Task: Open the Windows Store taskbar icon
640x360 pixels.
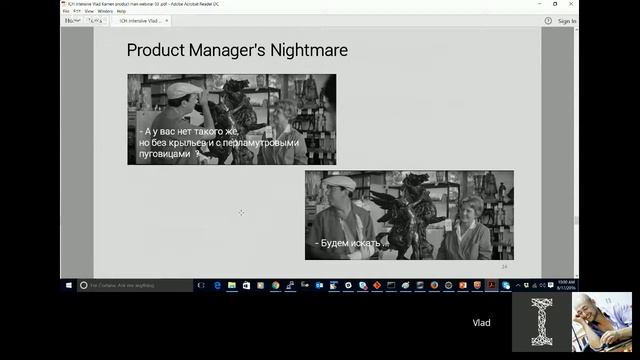Action: point(246,285)
